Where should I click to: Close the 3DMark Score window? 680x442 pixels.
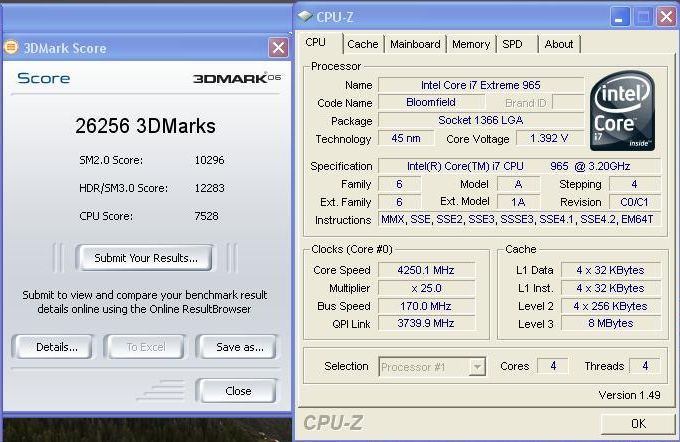pos(278,47)
